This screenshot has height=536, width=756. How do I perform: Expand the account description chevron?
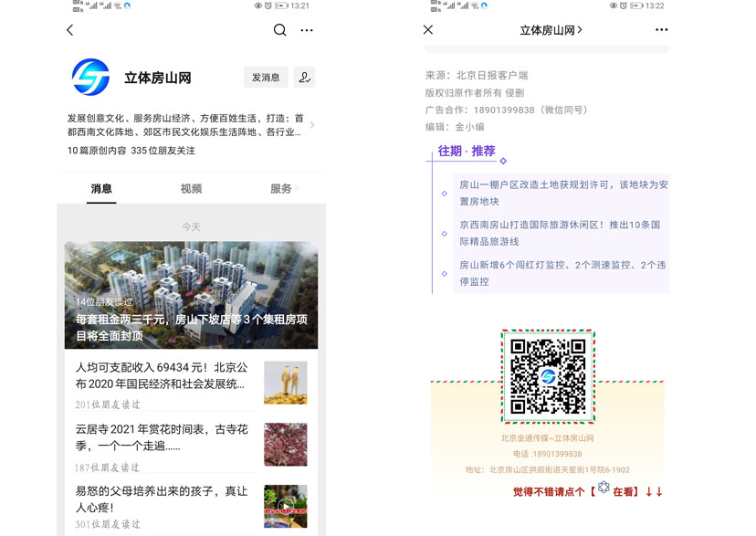click(x=312, y=125)
